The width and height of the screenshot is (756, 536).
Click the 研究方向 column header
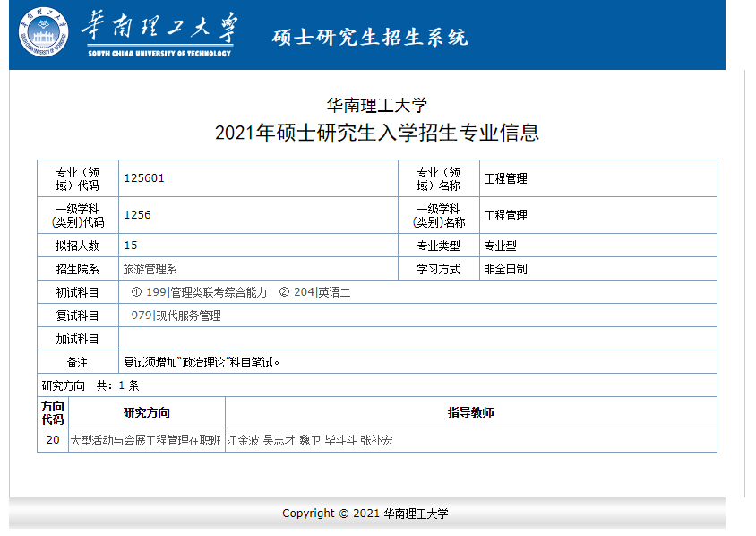tap(147, 412)
